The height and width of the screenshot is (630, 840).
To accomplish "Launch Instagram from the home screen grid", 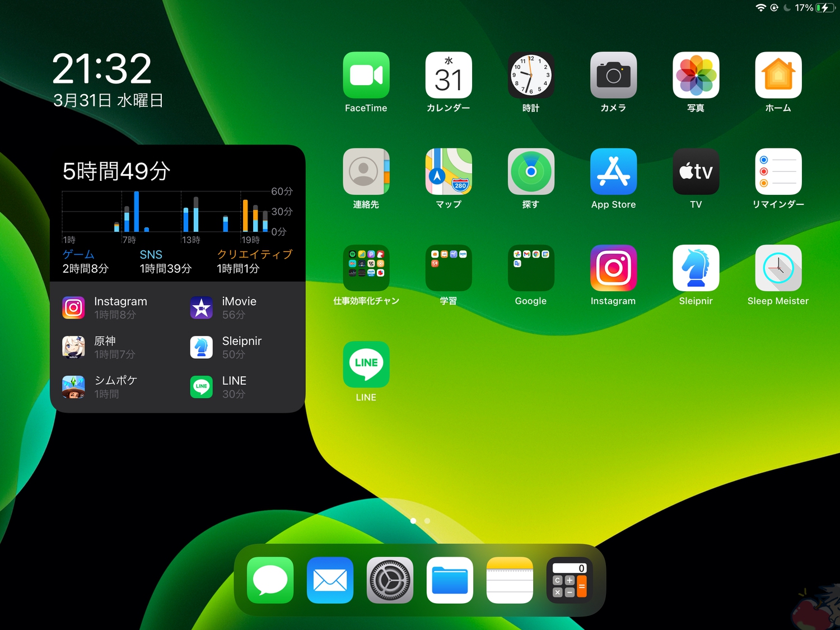I will coord(613,268).
